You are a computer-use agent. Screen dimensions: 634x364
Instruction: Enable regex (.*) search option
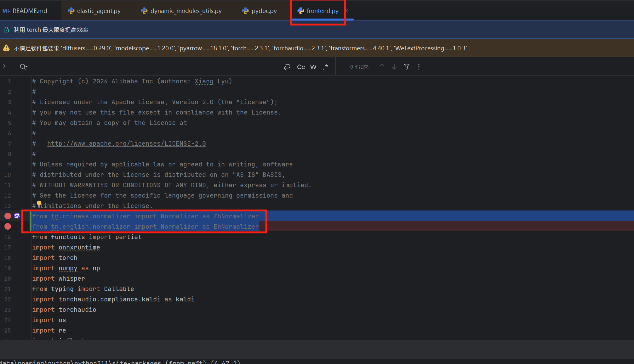pyautogui.click(x=326, y=67)
